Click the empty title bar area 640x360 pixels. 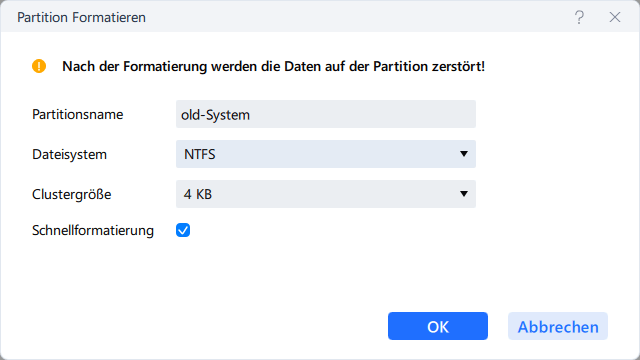click(x=359, y=17)
